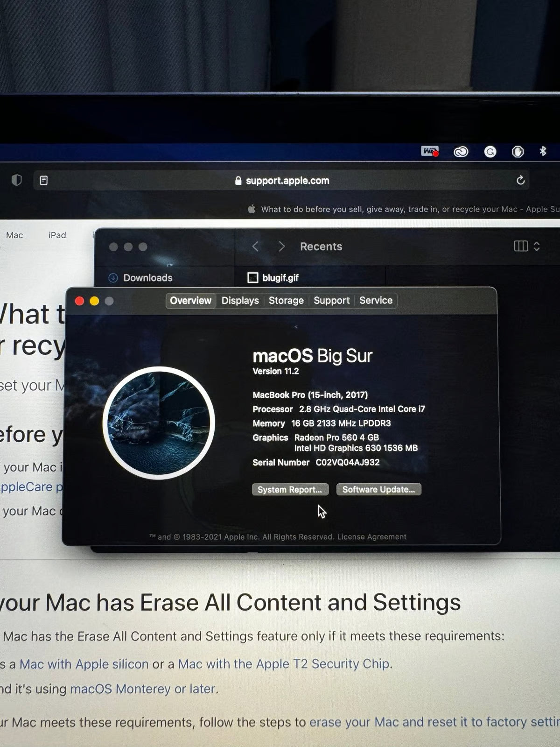Click the 16 GB 2133 MHz LPDDR3 text
Image resolution: width=560 pixels, height=747 pixels.
(x=341, y=423)
